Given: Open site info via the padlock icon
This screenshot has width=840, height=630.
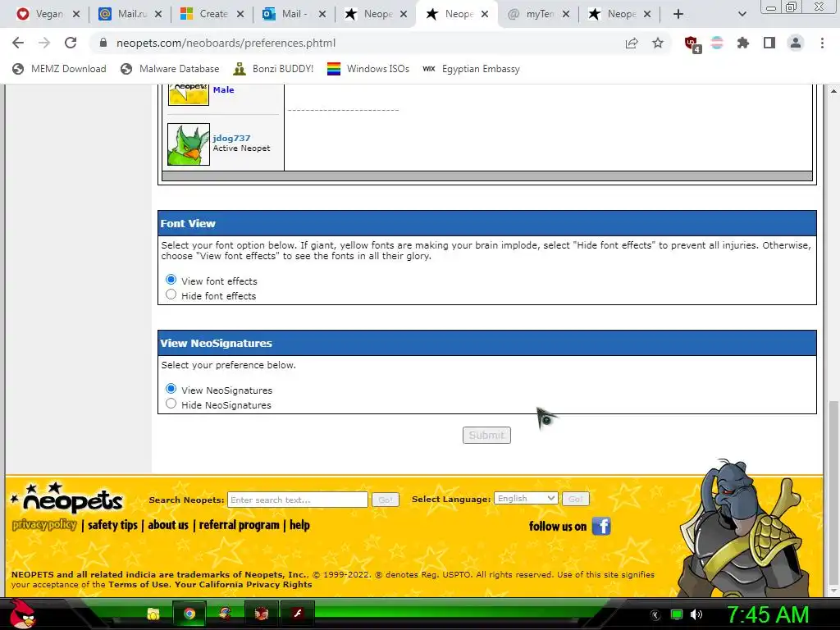Looking at the screenshot, I should [x=103, y=43].
